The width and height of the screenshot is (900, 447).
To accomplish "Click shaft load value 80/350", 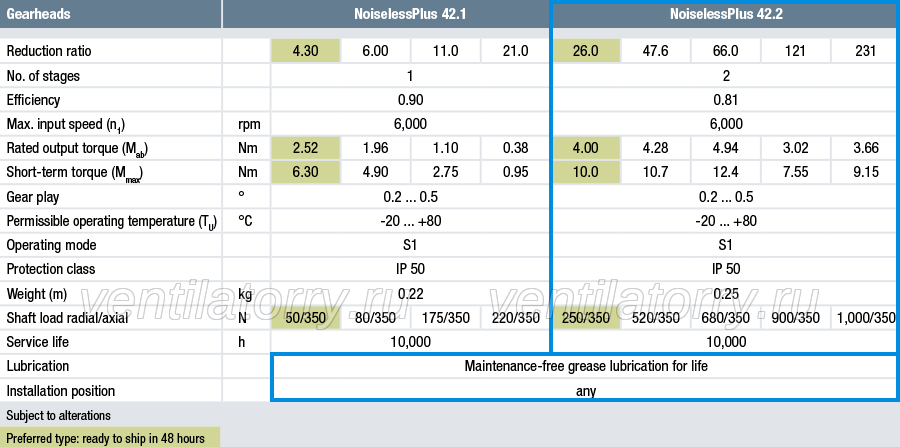I will pyautogui.click(x=375, y=318).
